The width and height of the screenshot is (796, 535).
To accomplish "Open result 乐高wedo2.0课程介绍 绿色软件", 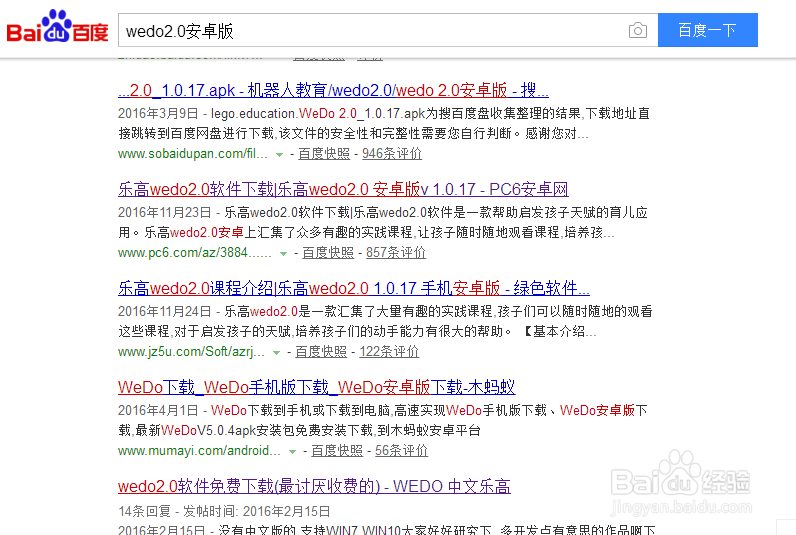I will point(354,288).
